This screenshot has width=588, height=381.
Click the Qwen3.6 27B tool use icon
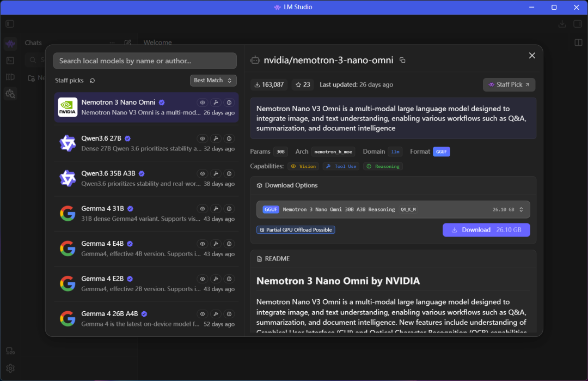coord(216,138)
